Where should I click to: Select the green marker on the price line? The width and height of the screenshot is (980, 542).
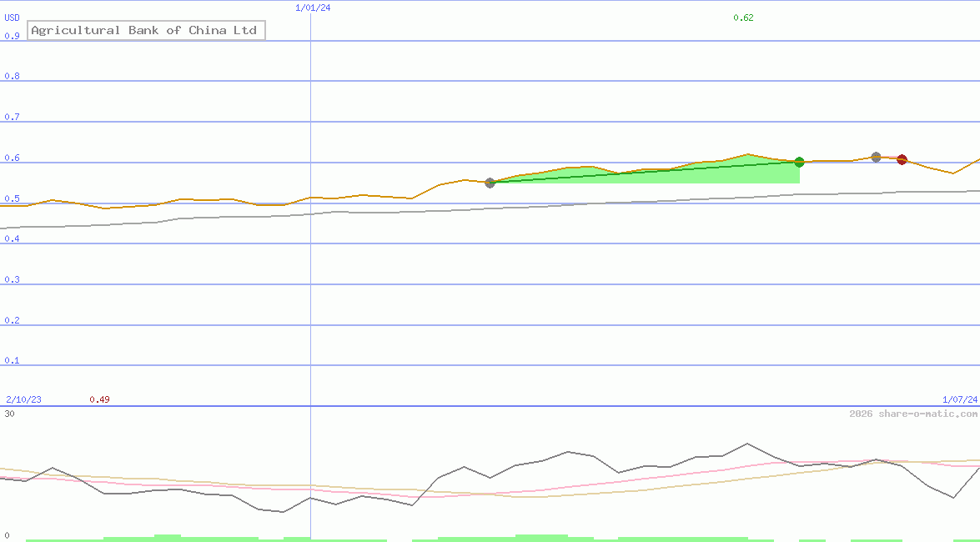coord(799,163)
